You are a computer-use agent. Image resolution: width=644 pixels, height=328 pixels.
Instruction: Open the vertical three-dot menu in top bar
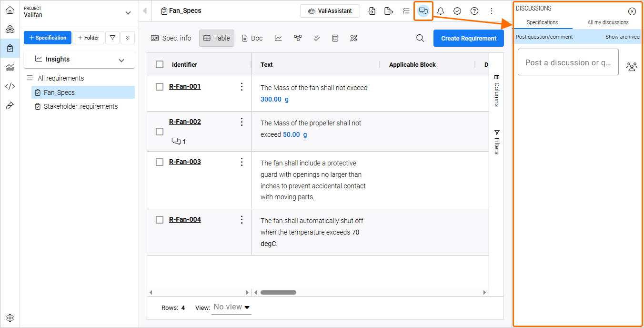(492, 11)
